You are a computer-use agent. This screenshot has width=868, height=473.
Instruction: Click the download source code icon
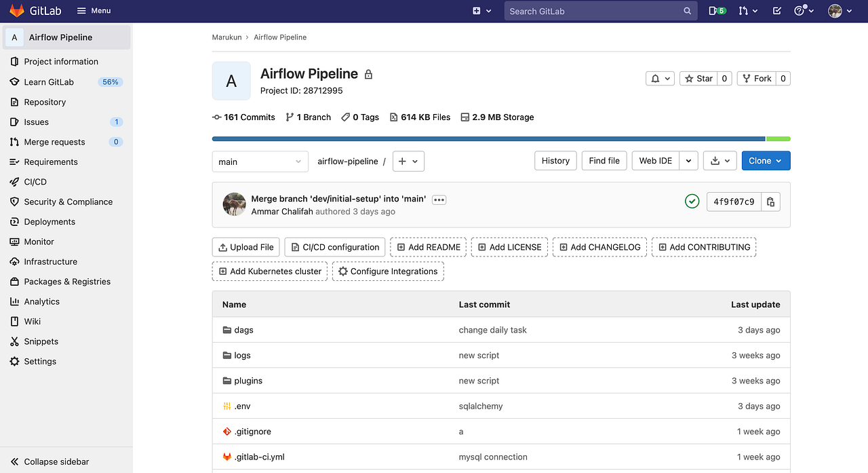(716, 160)
